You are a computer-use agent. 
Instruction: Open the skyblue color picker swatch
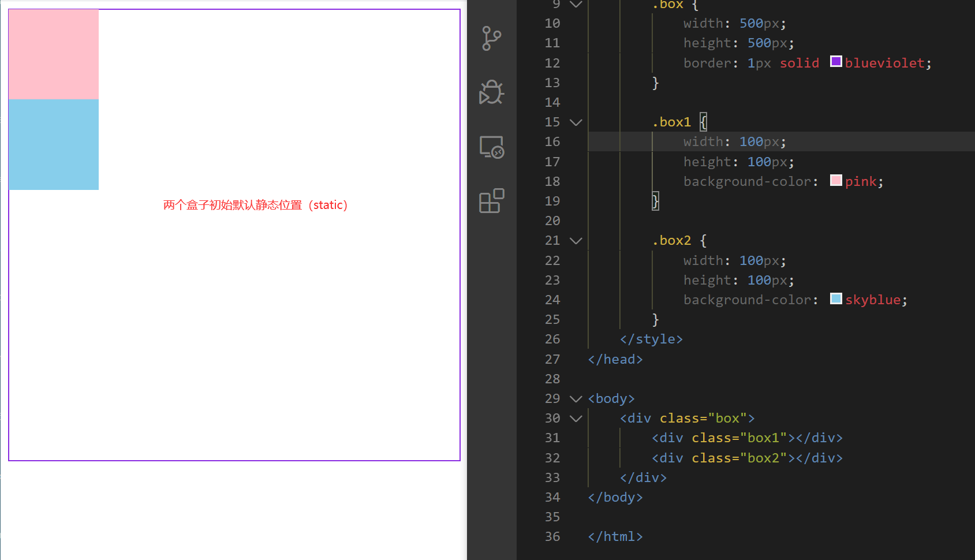click(836, 298)
